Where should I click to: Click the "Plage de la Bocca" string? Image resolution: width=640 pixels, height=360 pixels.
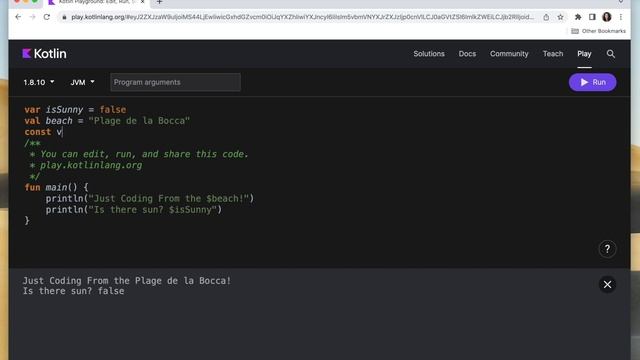point(139,121)
